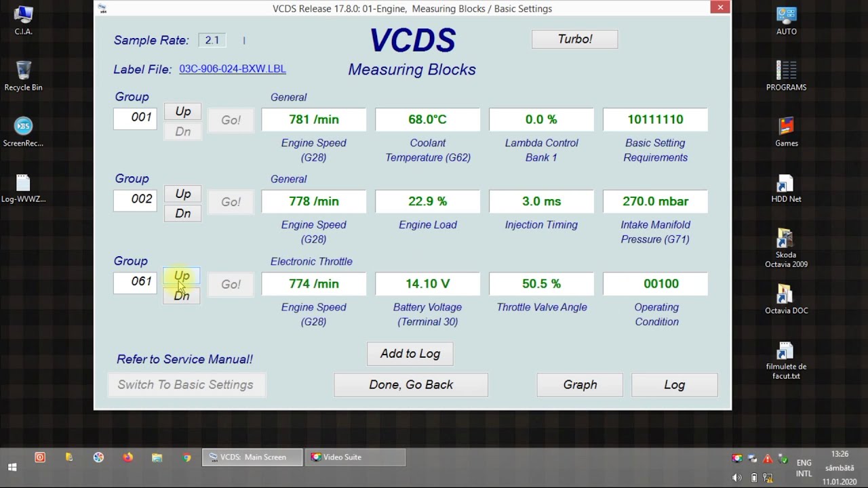
Task: Click the Log button
Action: coord(675,385)
